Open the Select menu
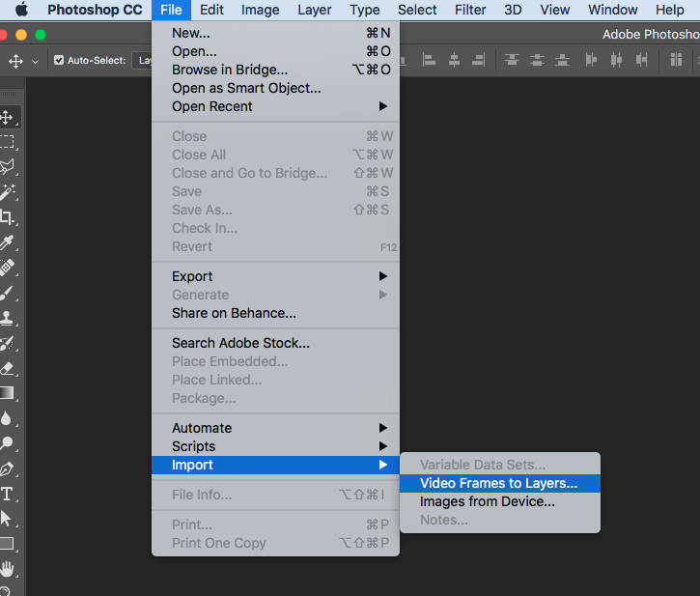Viewport: 700px width, 596px height. [x=417, y=10]
